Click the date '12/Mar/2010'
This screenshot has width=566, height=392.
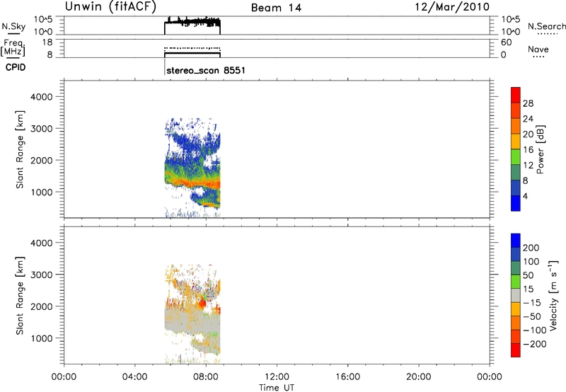452,7
